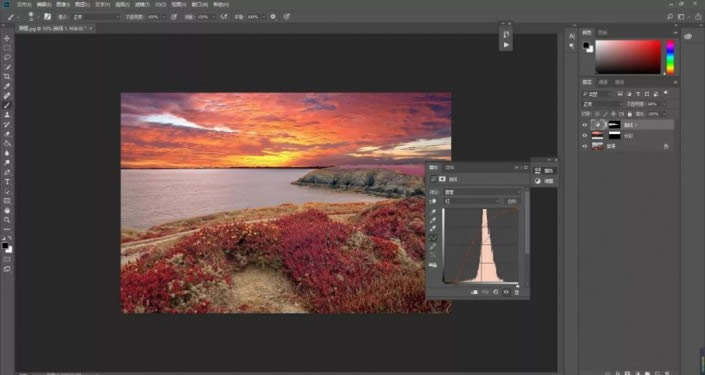Screen dimensions: 705x375
Task: Click foreground color swatch in Color panel
Action: [586, 45]
